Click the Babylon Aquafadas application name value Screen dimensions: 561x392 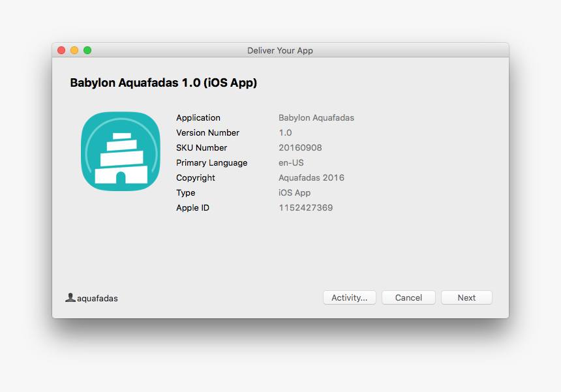[316, 117]
